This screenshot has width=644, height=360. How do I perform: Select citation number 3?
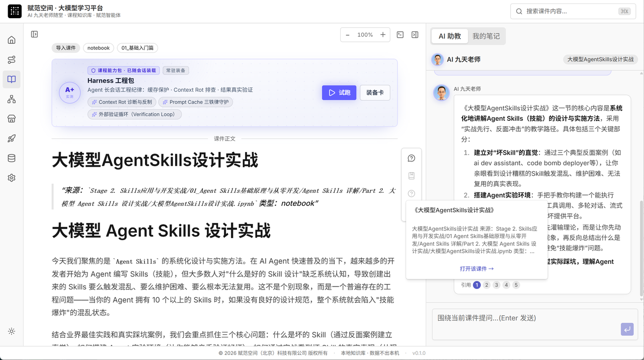tap(496, 285)
